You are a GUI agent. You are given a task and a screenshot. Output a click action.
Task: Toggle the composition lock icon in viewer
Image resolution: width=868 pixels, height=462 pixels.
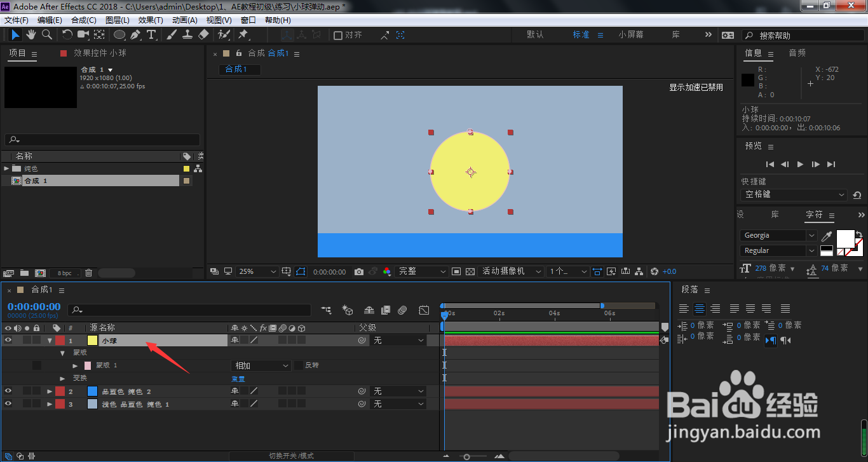point(239,53)
